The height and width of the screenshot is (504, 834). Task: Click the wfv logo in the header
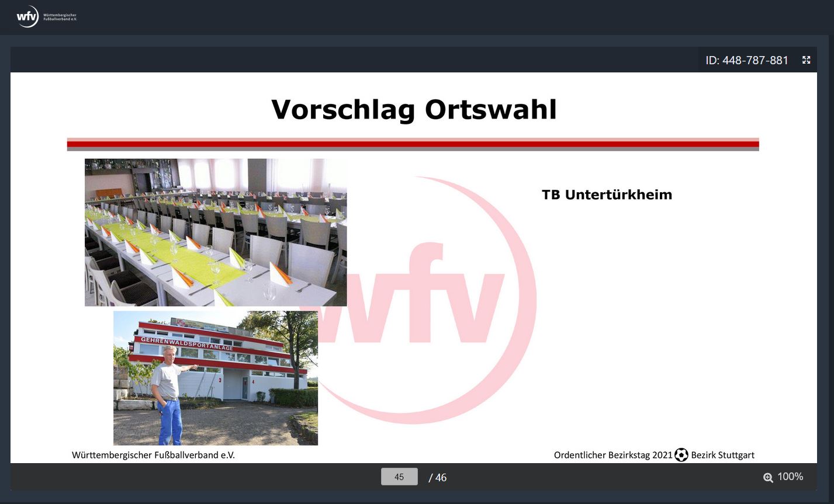tap(27, 16)
